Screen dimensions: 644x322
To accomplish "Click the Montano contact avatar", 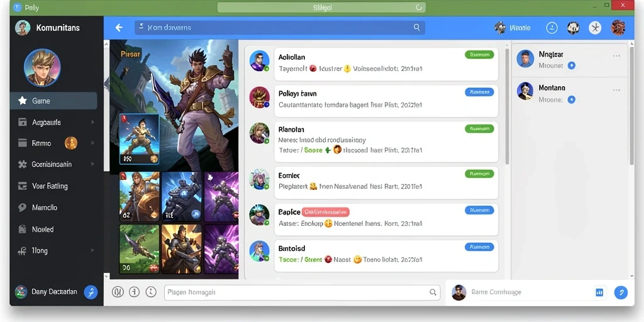I will click(x=525, y=91).
